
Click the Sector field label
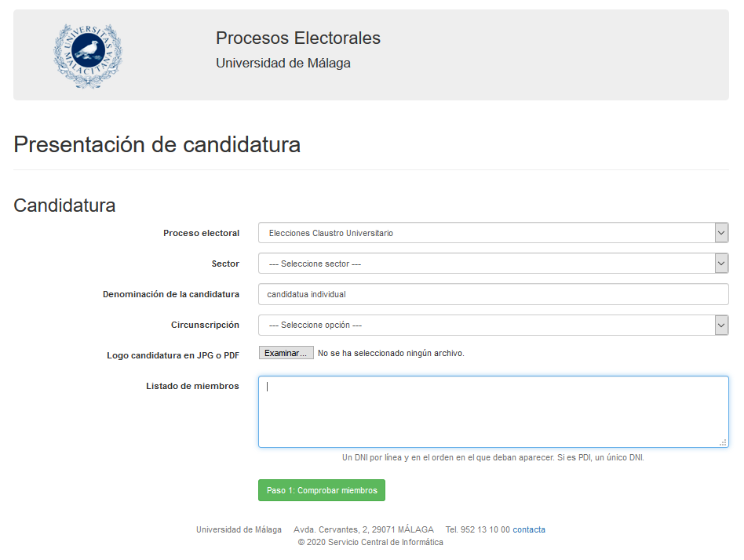(225, 264)
